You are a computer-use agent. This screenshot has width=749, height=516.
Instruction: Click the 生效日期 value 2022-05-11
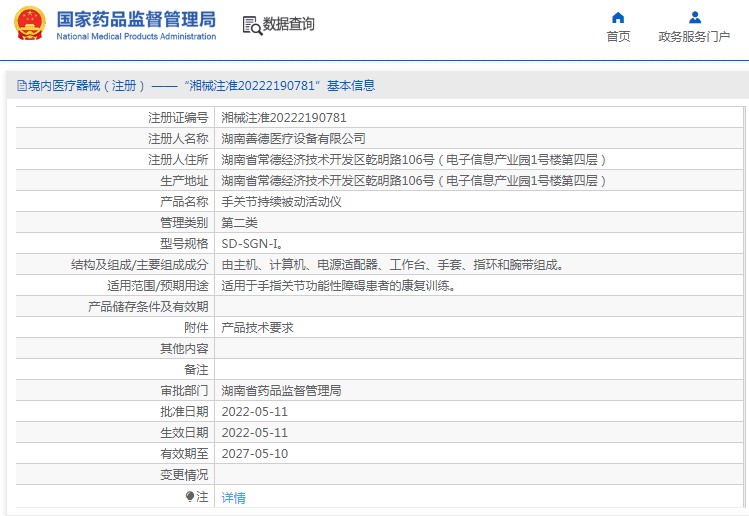[x=255, y=433]
